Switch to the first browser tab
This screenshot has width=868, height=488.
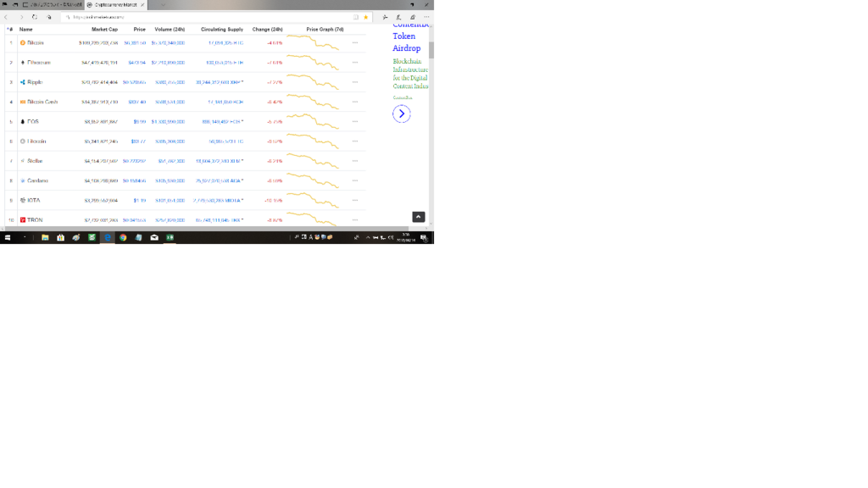[52, 5]
